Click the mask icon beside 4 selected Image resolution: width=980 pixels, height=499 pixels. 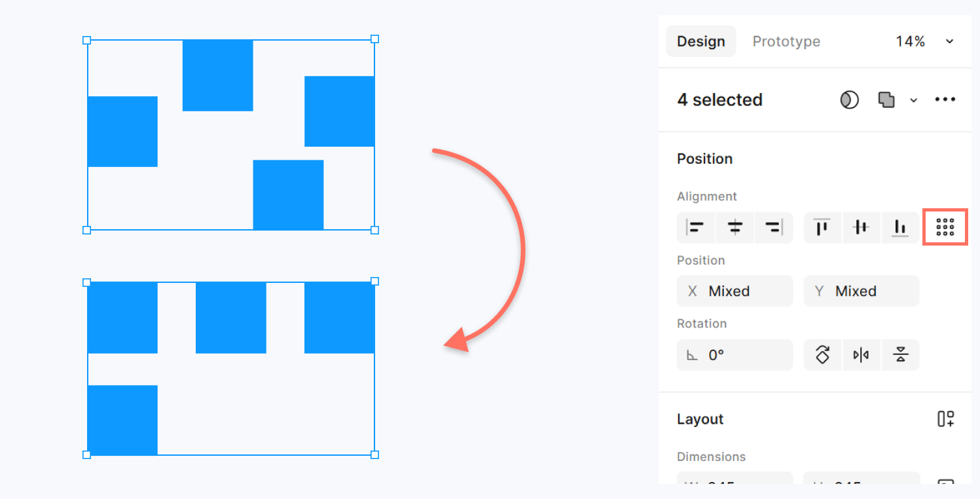point(849,100)
